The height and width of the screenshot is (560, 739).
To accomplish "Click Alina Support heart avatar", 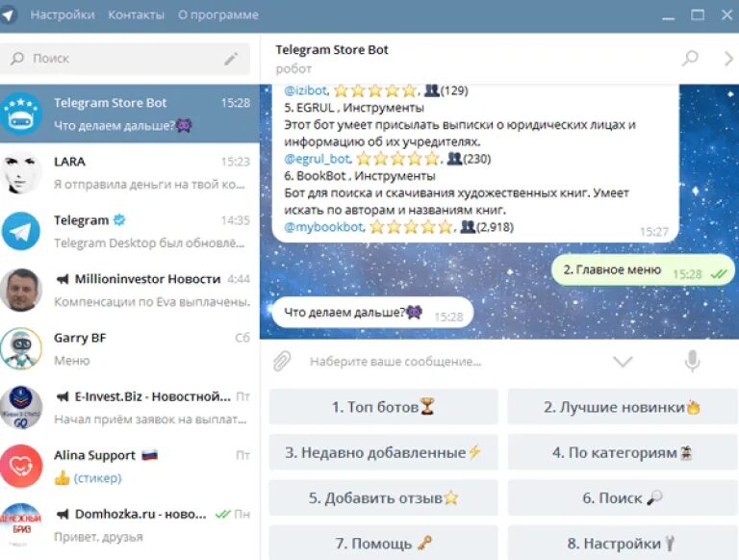I will [21, 467].
